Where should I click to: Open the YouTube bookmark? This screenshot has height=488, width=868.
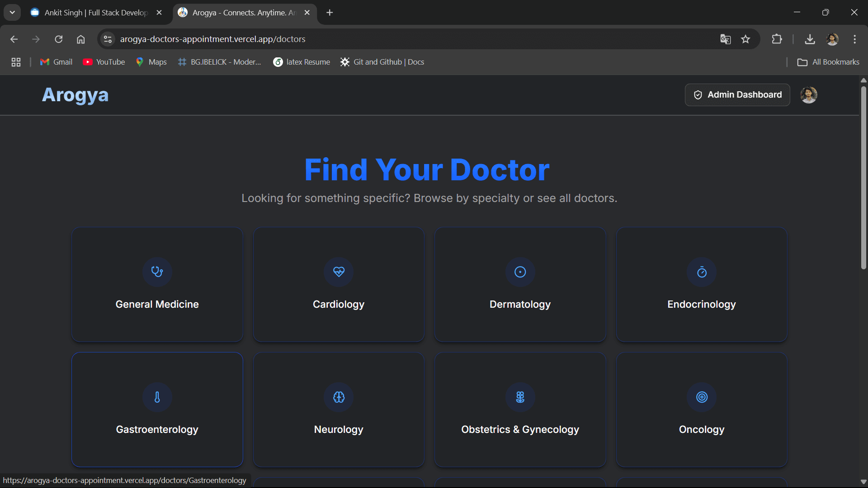pos(104,62)
